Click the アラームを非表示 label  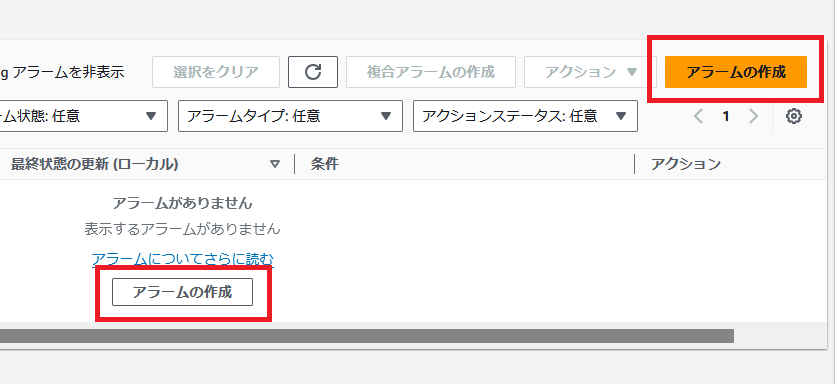tap(68, 72)
